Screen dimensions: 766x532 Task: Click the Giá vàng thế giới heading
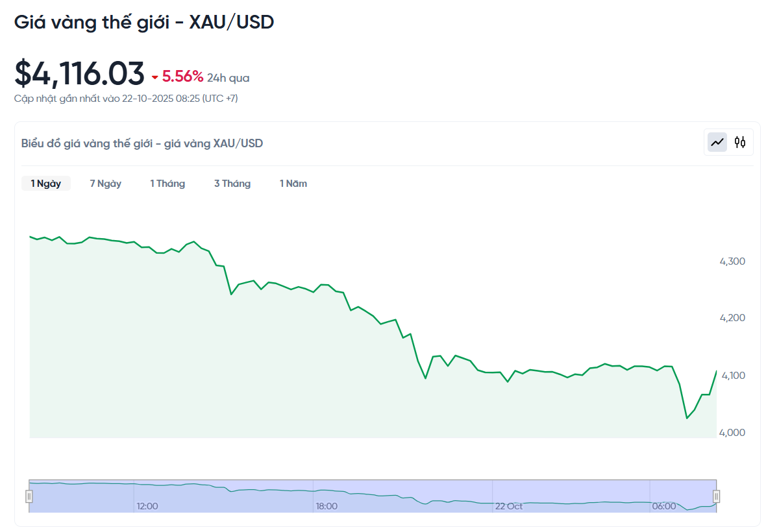click(144, 21)
